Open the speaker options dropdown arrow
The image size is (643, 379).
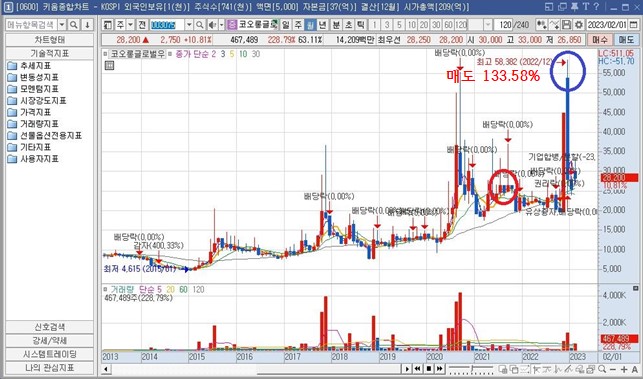click(x=221, y=25)
